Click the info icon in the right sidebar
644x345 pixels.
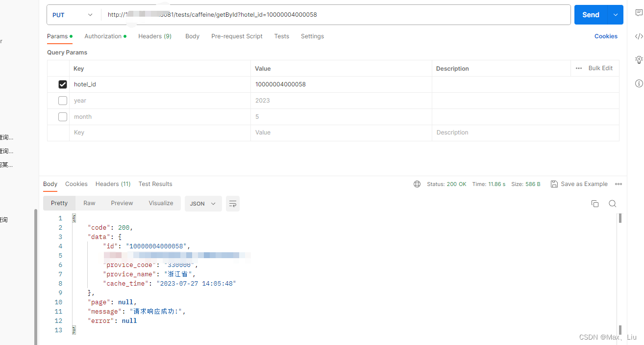click(x=638, y=83)
